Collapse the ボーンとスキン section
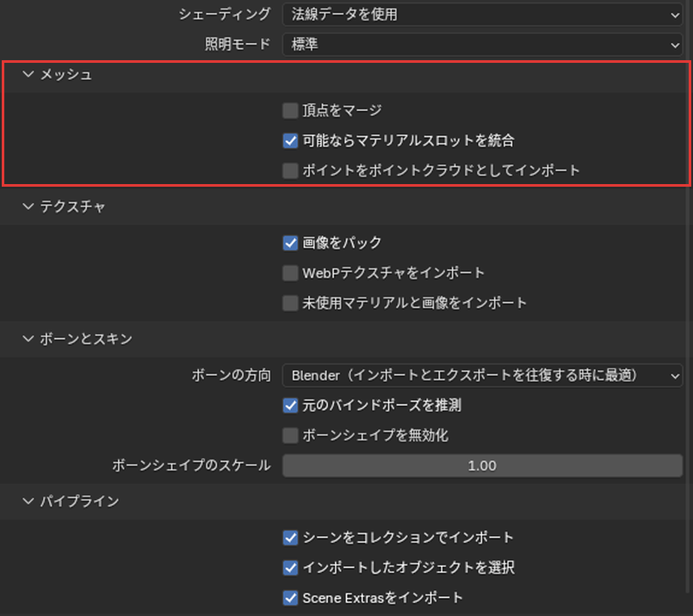 tap(28, 339)
